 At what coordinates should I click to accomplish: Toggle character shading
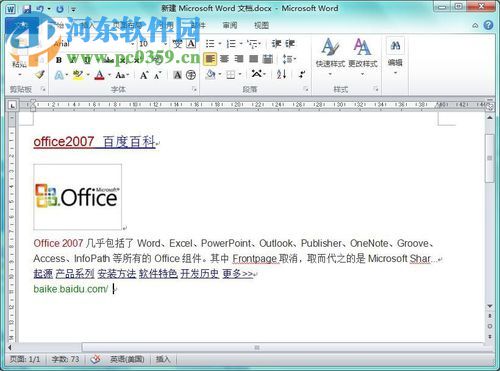tap(177, 75)
